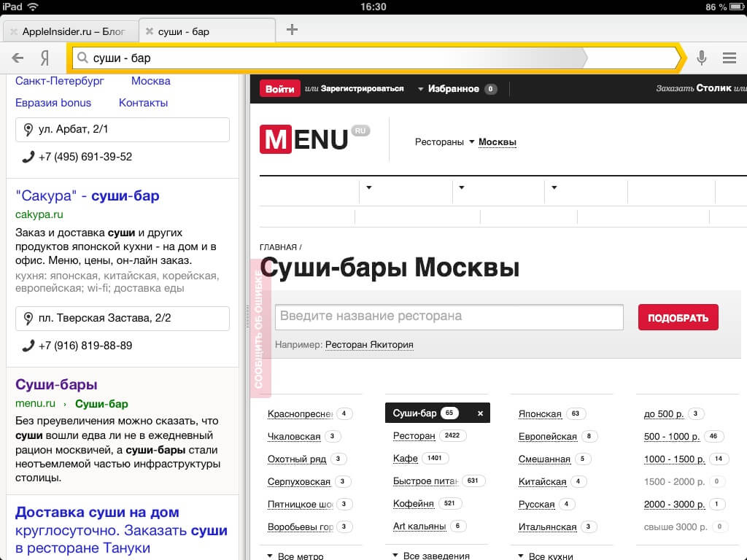The image size is (747, 560).
Task: Open "Сакура" - суши-бар result
Action: (88, 195)
